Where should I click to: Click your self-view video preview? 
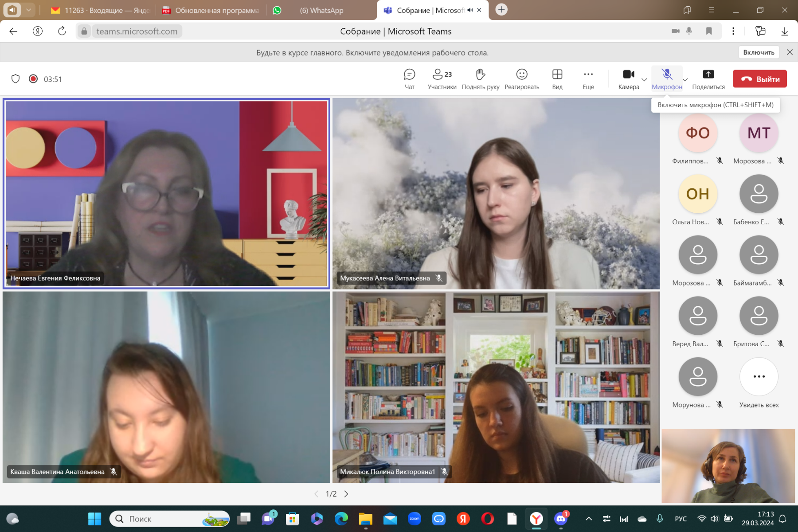click(x=728, y=465)
